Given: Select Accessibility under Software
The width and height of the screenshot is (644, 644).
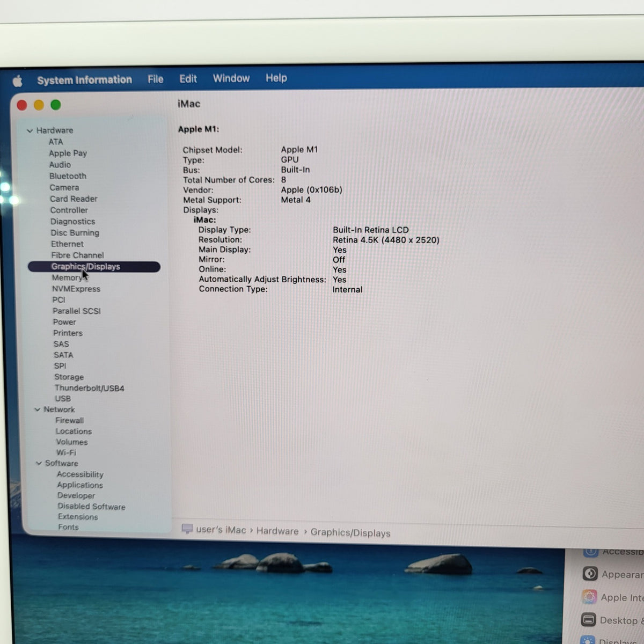Looking at the screenshot, I should coord(80,474).
